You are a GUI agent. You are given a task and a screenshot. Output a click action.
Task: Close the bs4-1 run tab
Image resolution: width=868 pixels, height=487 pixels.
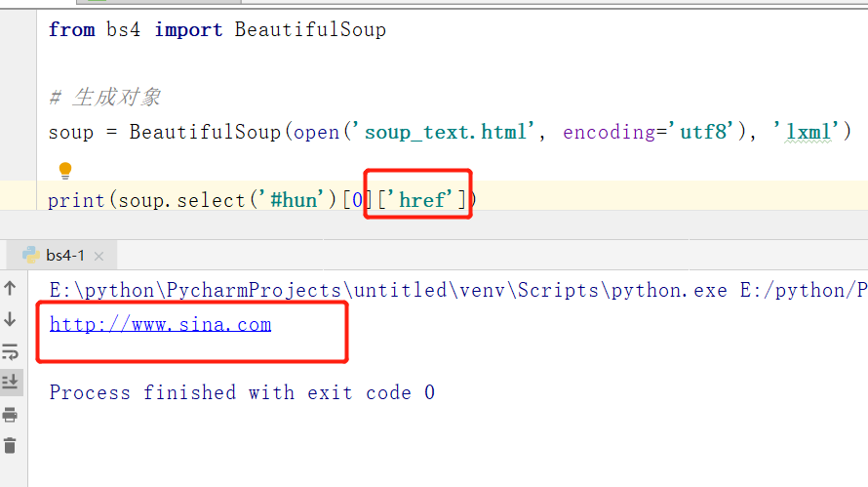click(99, 256)
